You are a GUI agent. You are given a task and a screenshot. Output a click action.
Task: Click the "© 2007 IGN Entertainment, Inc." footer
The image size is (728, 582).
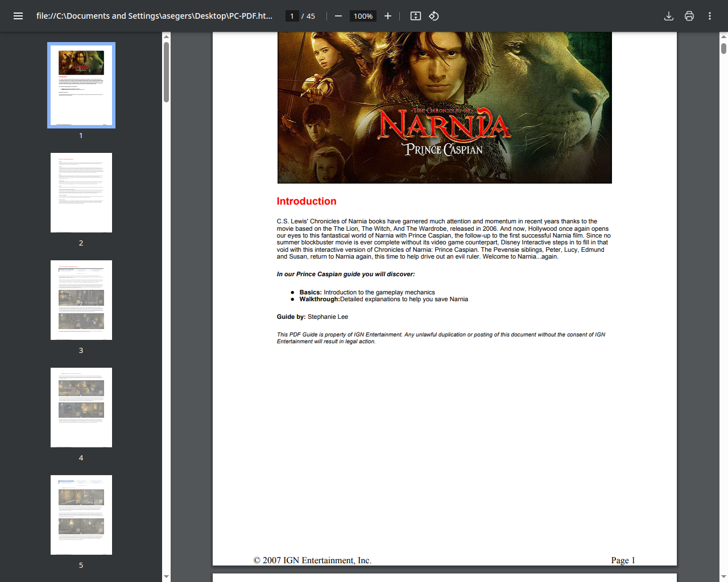[x=312, y=560]
